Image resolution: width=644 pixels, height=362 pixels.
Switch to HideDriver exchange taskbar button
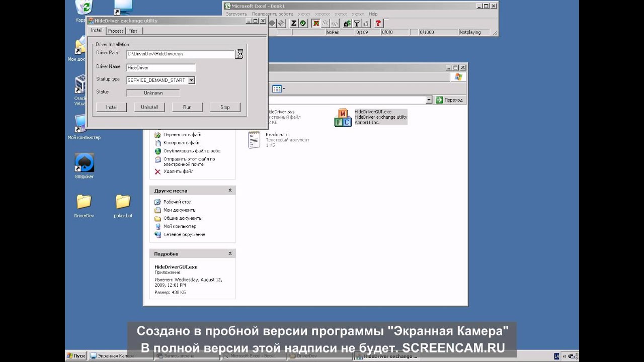coord(386,356)
